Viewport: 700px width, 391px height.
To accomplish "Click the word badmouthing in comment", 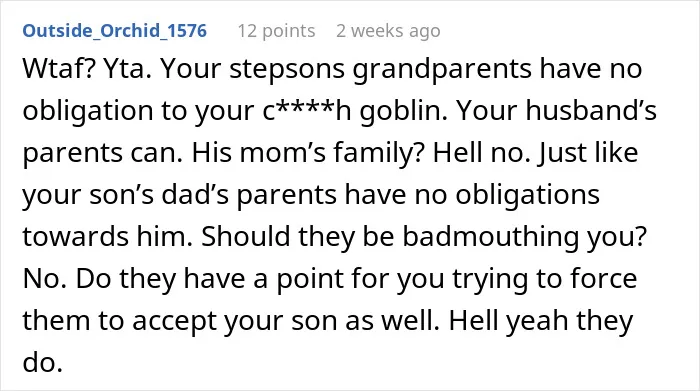I will tap(490, 237).
